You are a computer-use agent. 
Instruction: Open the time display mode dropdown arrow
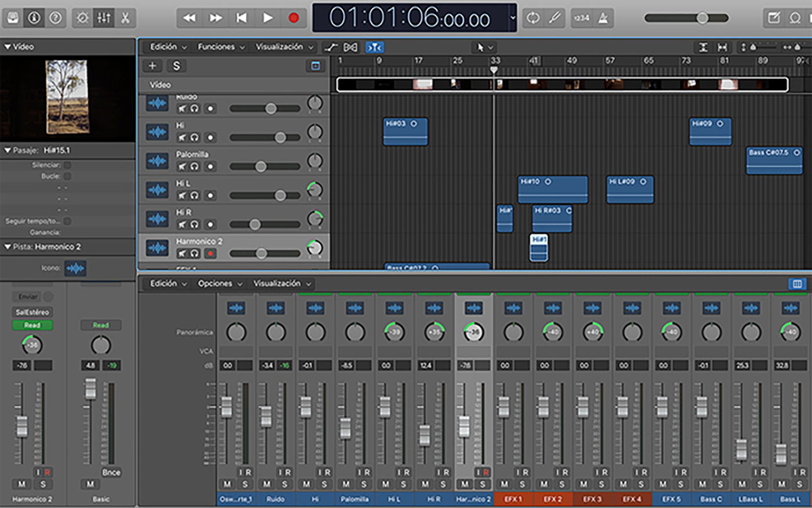point(513,18)
